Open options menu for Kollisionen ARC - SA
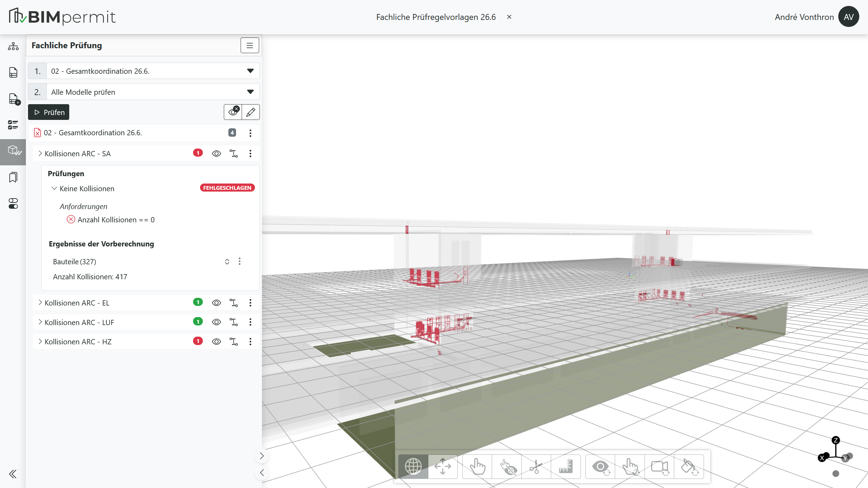This screenshot has height=488, width=868. pyautogui.click(x=250, y=153)
